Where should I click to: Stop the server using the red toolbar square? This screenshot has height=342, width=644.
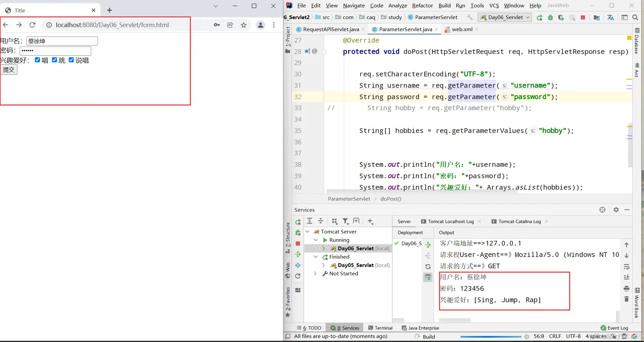tap(583, 18)
